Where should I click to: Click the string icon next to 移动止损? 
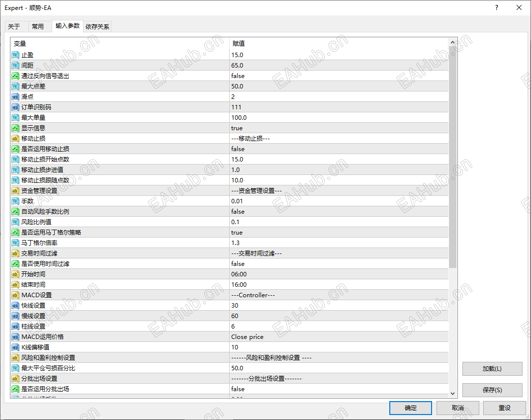(x=15, y=138)
